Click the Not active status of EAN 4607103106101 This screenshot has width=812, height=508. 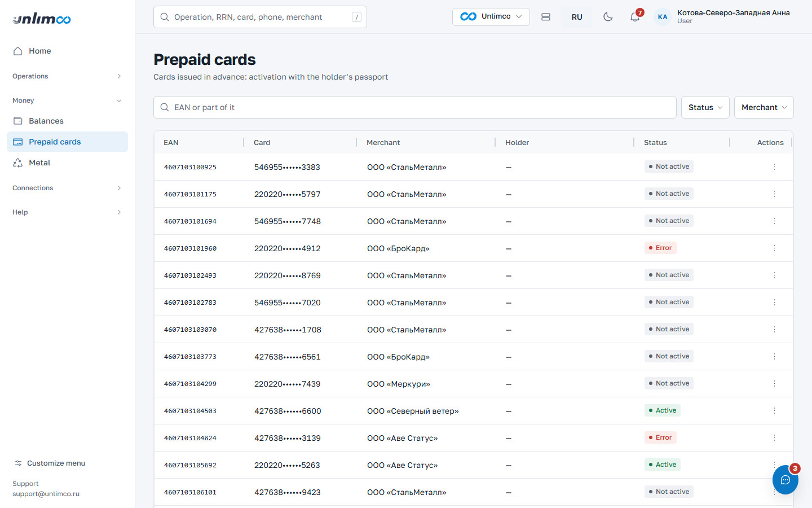pos(669,492)
